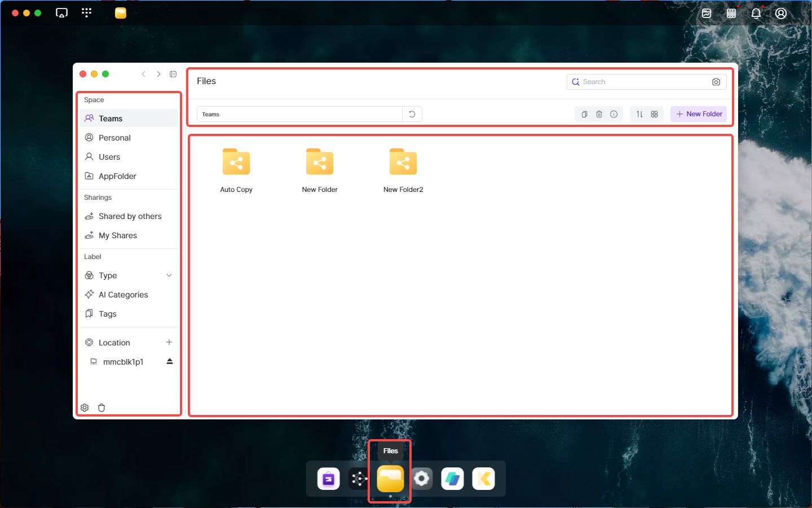Go forward with the right arrow
Image resolution: width=812 pixels, height=508 pixels.
[158, 74]
